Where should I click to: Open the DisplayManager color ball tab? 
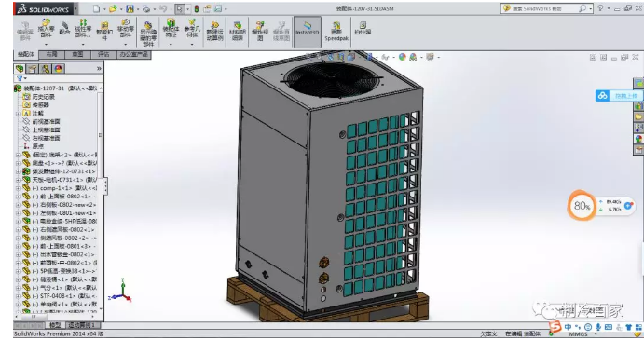click(x=59, y=69)
